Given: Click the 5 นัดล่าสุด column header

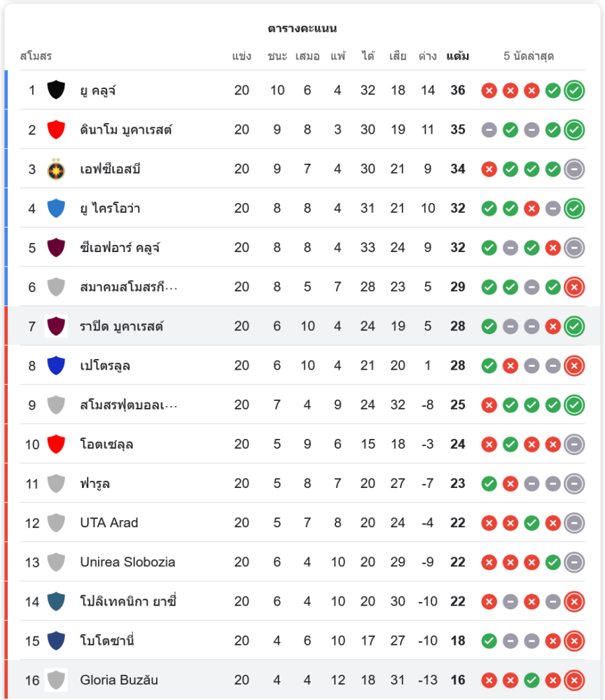Looking at the screenshot, I should [x=529, y=56].
